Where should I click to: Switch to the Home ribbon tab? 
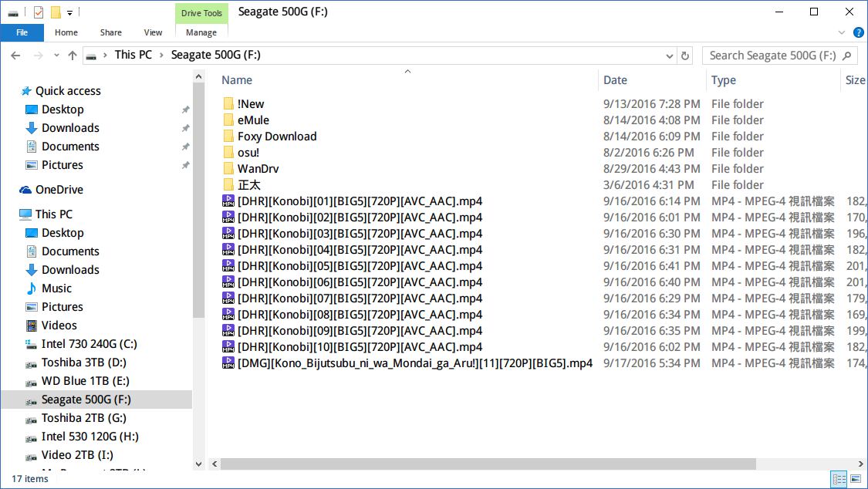(66, 32)
